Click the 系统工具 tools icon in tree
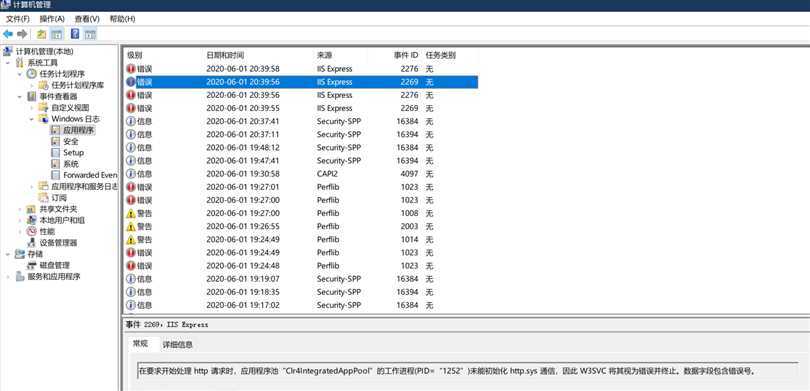This screenshot has width=810, height=391. coord(20,62)
